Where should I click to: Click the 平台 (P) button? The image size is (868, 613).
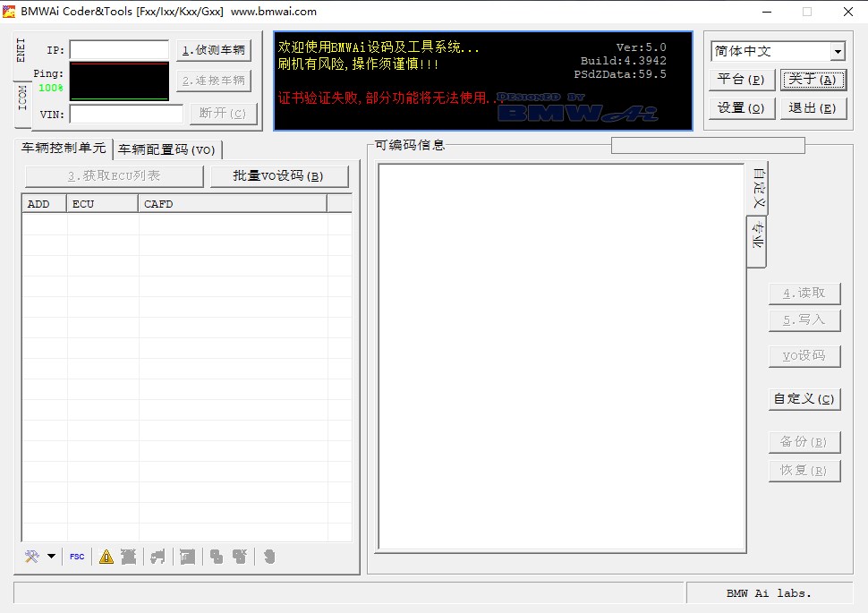pyautogui.click(x=741, y=80)
